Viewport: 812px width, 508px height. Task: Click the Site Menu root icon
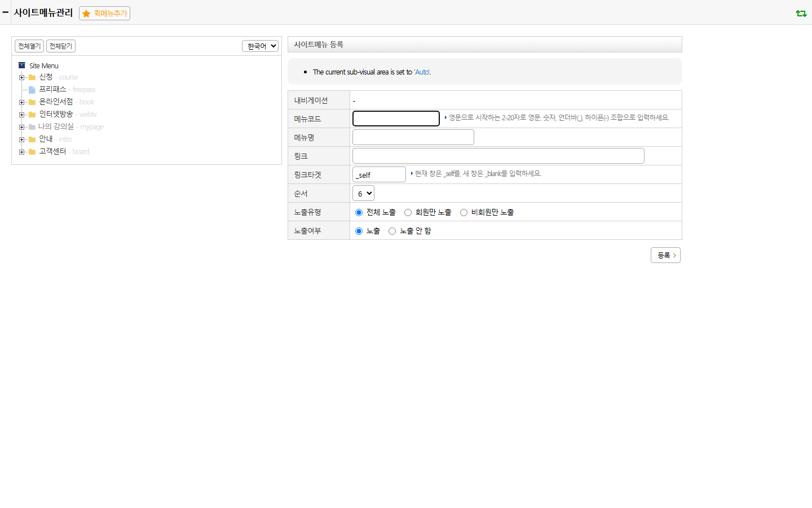(22, 65)
